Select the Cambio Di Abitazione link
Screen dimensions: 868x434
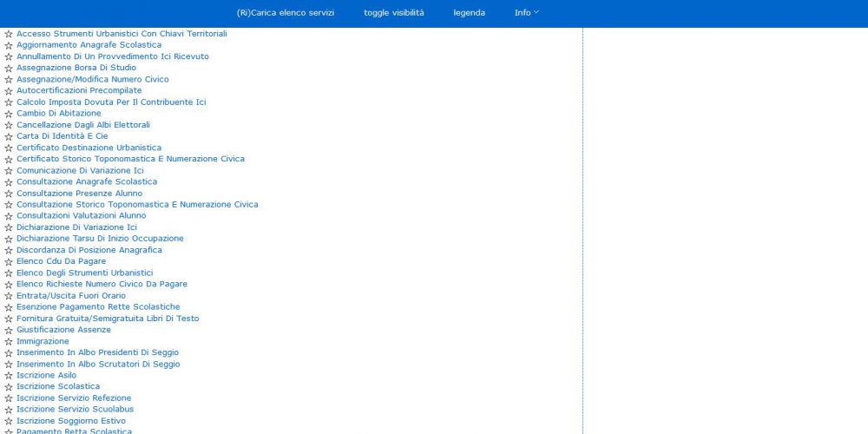click(x=59, y=113)
